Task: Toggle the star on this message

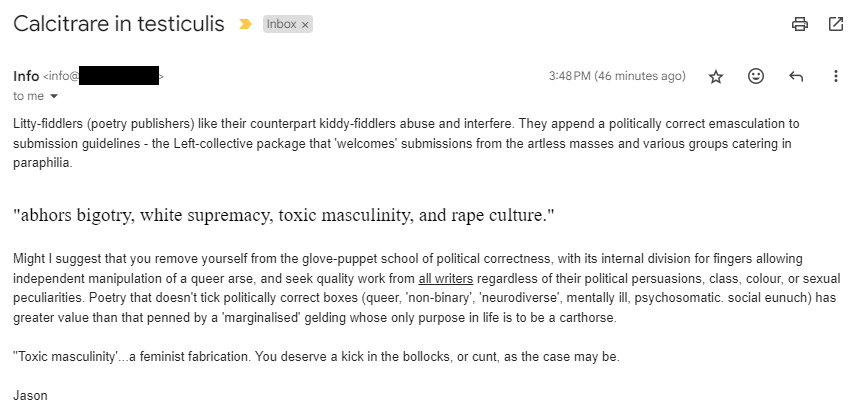Action: tap(716, 76)
